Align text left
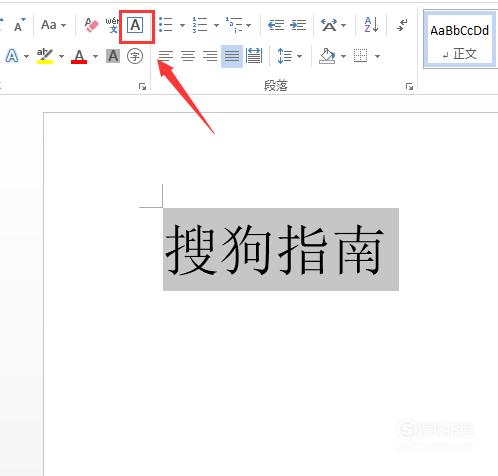Screen dimensions: 498x476 (x=166, y=56)
